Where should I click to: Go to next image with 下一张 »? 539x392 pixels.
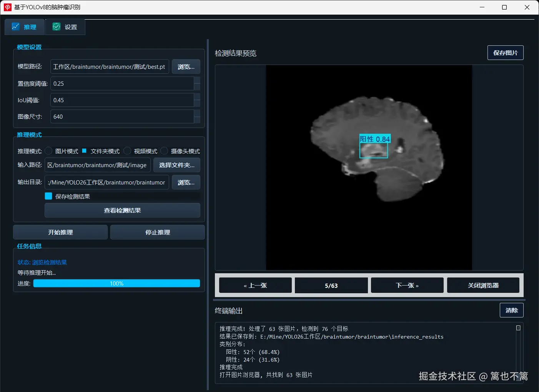click(x=407, y=285)
